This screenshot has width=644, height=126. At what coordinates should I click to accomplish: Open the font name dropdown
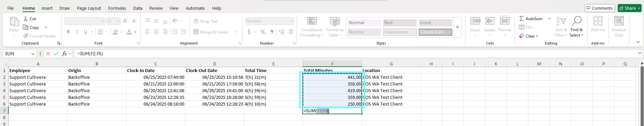(x=103, y=21)
